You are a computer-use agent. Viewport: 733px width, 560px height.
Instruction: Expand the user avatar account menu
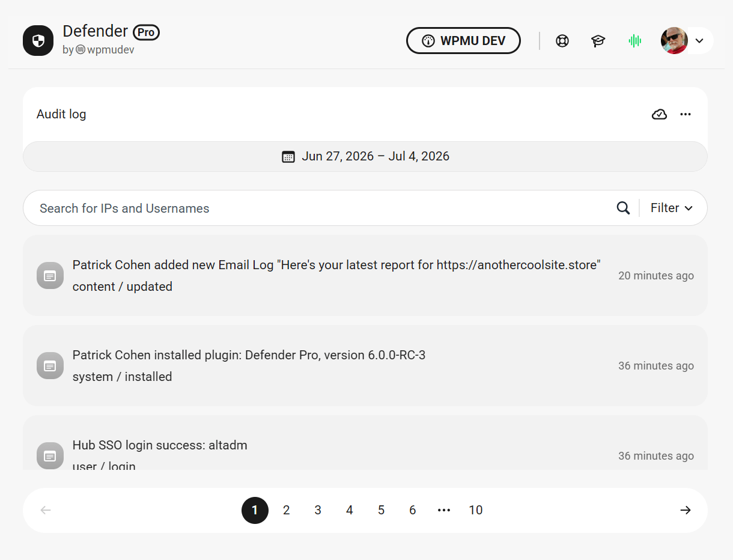[687, 41]
